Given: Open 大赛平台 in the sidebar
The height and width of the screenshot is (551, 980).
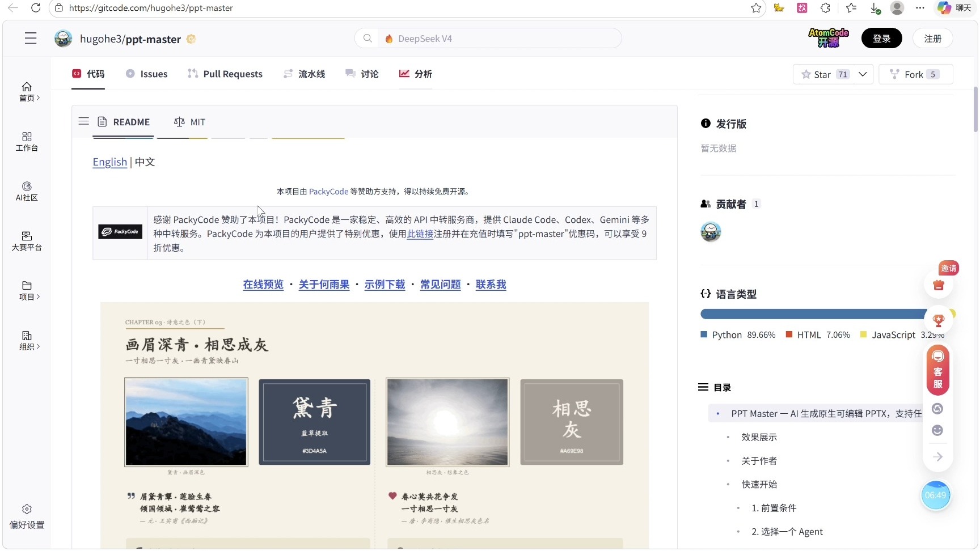Looking at the screenshot, I should 27,241.
